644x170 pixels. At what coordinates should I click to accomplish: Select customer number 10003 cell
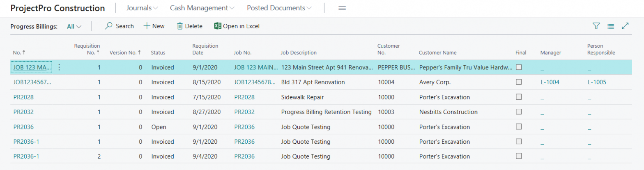click(x=386, y=112)
